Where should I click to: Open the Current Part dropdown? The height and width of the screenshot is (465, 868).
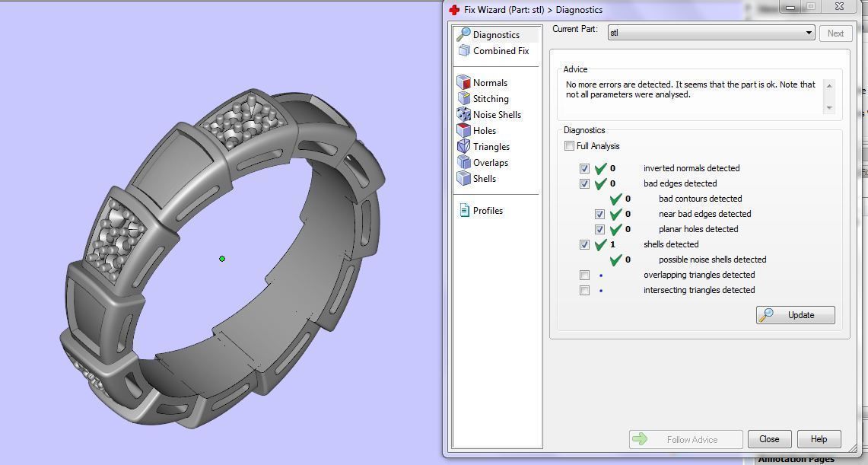tap(711, 33)
